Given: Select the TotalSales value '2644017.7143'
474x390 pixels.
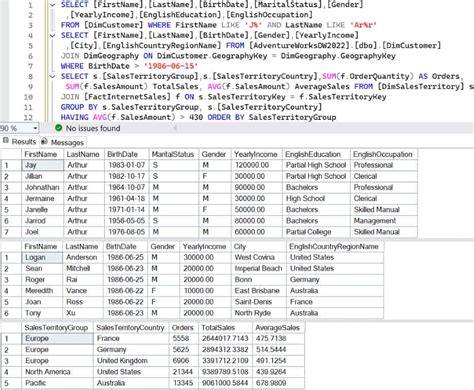Looking at the screenshot, I should pos(226,339).
